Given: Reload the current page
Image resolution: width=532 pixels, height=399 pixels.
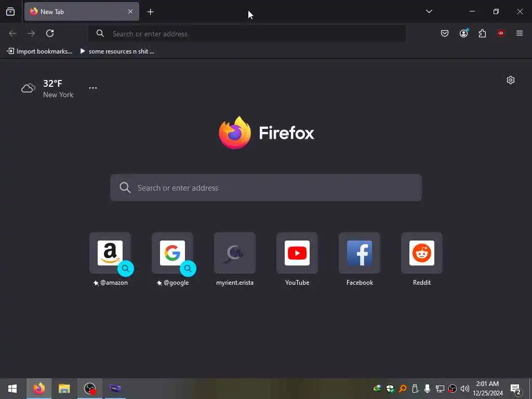Looking at the screenshot, I should (x=50, y=33).
